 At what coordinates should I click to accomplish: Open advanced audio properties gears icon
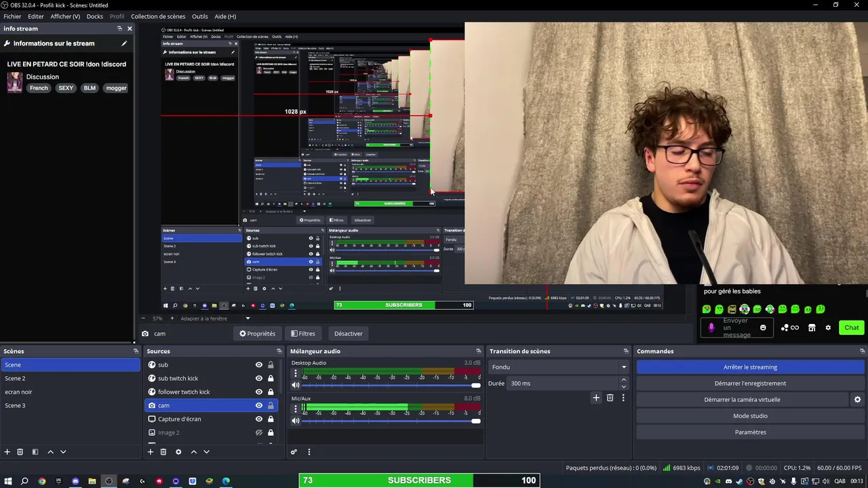pos(294,452)
